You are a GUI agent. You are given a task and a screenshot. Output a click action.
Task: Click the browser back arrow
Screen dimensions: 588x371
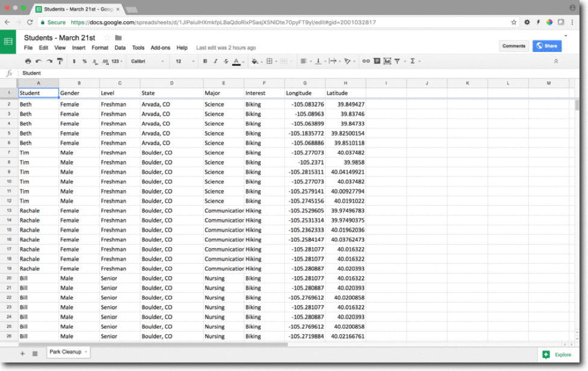(7, 22)
